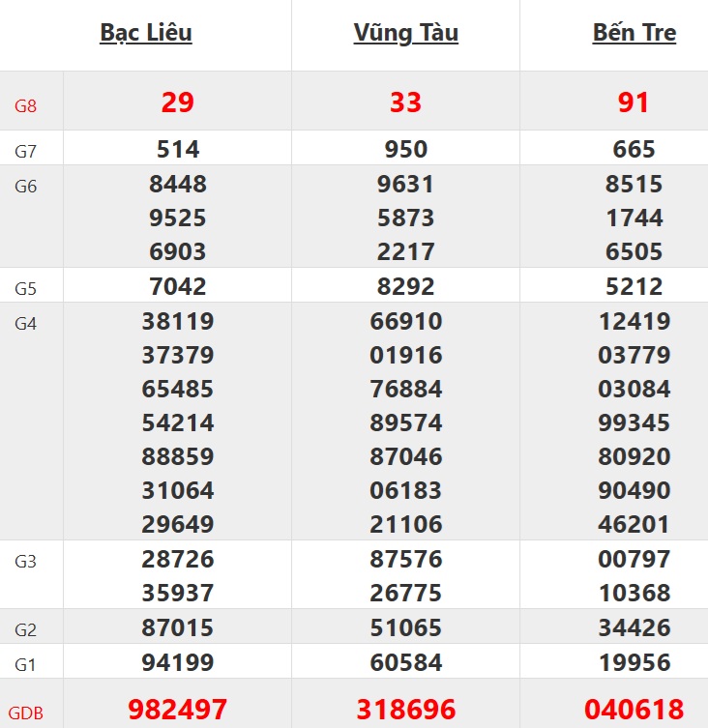Select Bến Tre G5 number 5212
This screenshot has height=728, width=708.
click(x=634, y=286)
